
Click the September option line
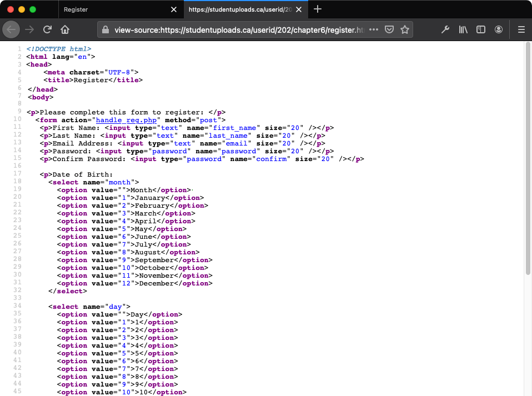[x=135, y=260]
